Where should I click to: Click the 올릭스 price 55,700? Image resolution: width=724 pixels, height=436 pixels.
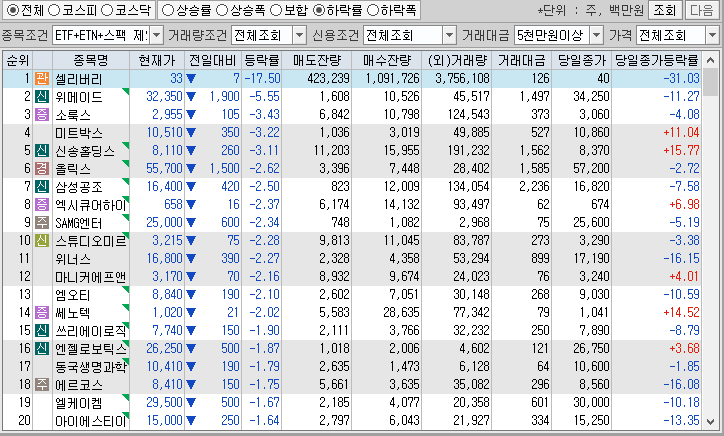point(164,169)
